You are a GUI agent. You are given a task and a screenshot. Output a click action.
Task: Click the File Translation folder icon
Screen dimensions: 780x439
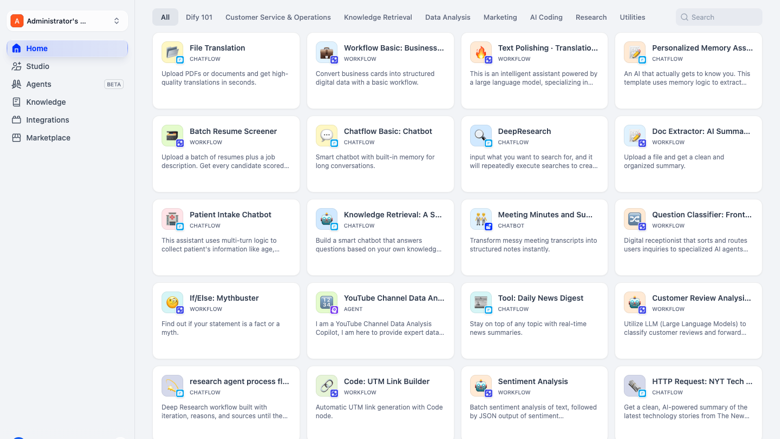coord(172,52)
